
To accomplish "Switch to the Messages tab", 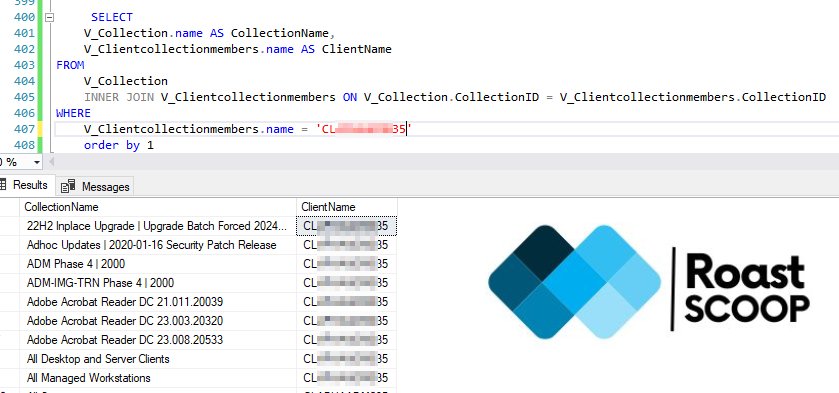I will pyautogui.click(x=95, y=186).
